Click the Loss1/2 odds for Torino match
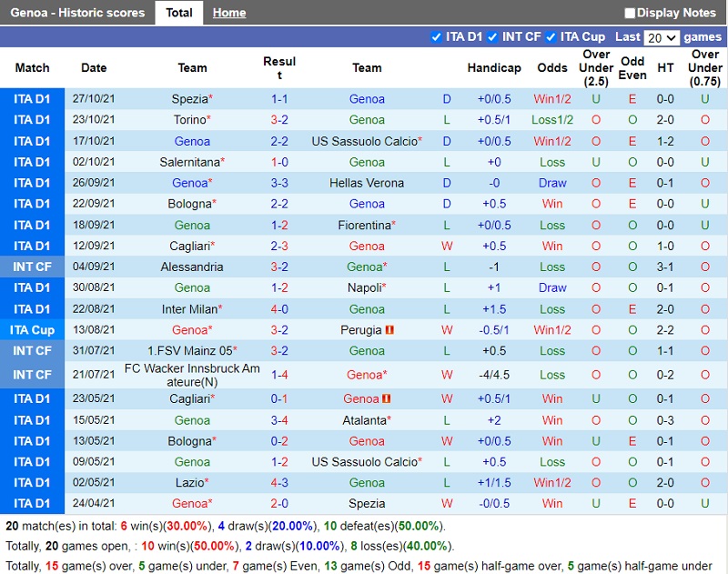The height and width of the screenshot is (574, 728). (x=552, y=120)
